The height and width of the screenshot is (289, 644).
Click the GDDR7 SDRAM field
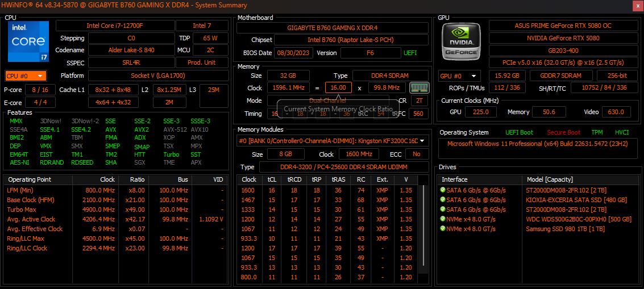[x=561, y=76]
